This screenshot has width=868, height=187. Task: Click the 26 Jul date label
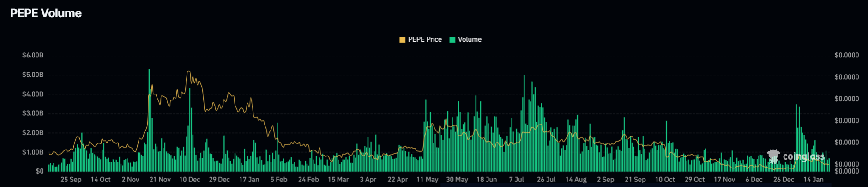[x=546, y=180]
